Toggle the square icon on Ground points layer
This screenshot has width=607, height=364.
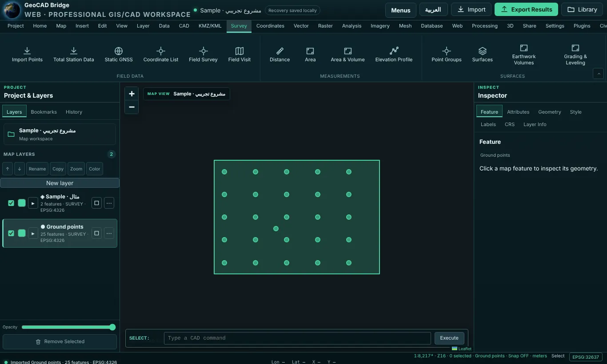click(96, 233)
